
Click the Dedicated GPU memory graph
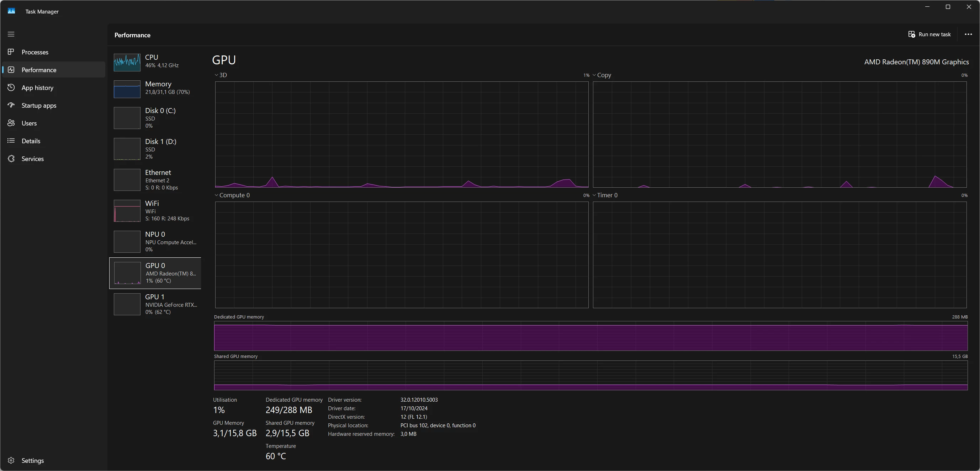(x=590, y=336)
